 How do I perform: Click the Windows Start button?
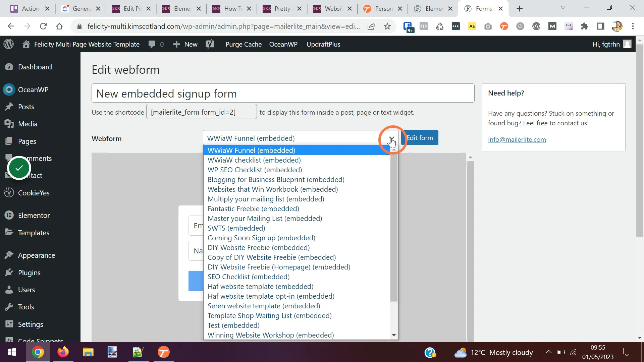[x=12, y=352]
